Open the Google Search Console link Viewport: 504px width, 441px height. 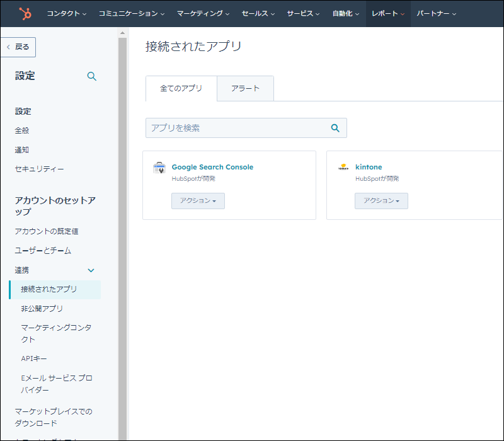(x=212, y=167)
